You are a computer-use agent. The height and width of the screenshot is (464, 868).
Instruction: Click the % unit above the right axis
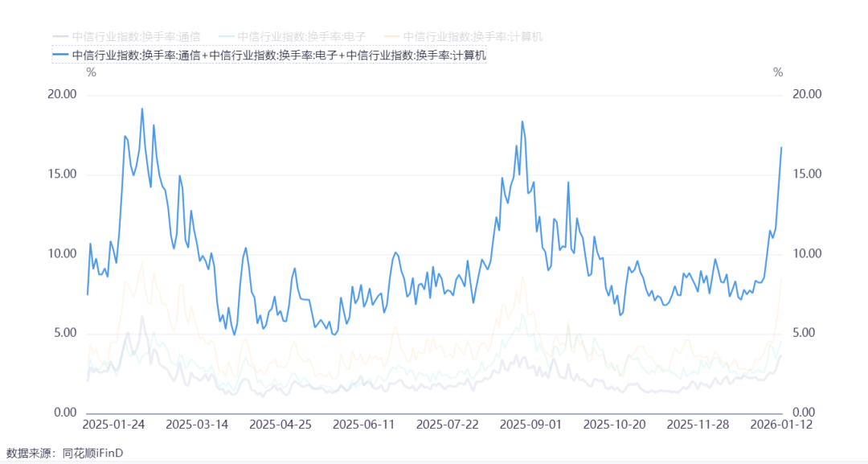pos(778,72)
